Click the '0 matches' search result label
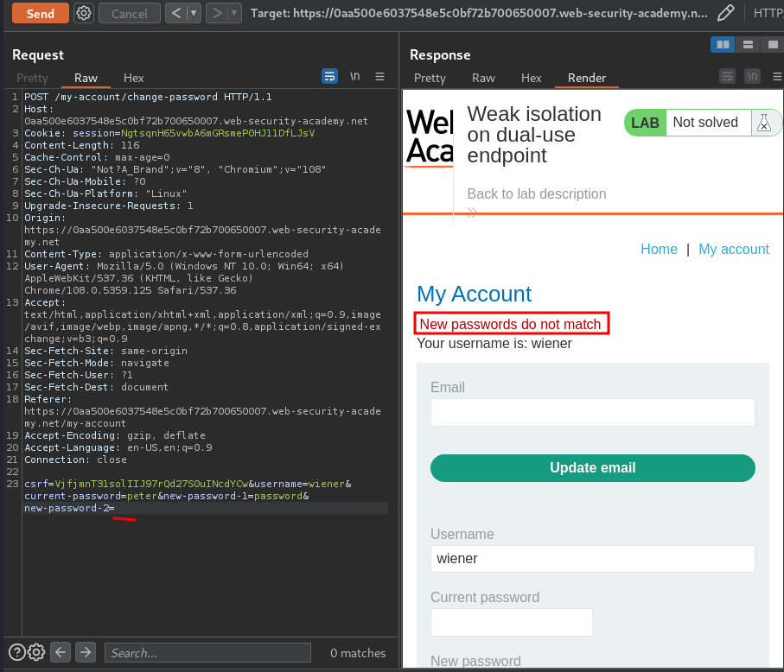This screenshot has height=672, width=784. 358,653
